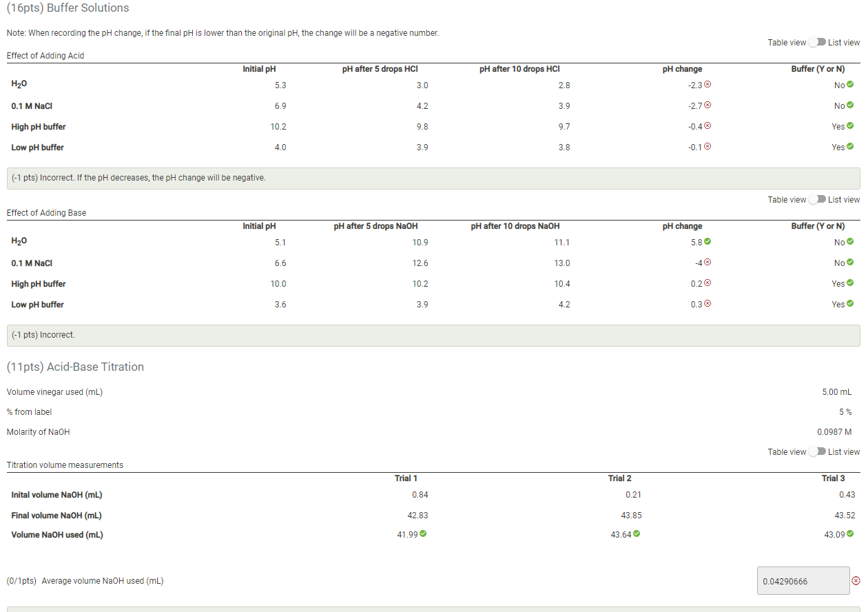
Task: Click the green check beside High pH buffer's "Yes"
Action: (851, 125)
